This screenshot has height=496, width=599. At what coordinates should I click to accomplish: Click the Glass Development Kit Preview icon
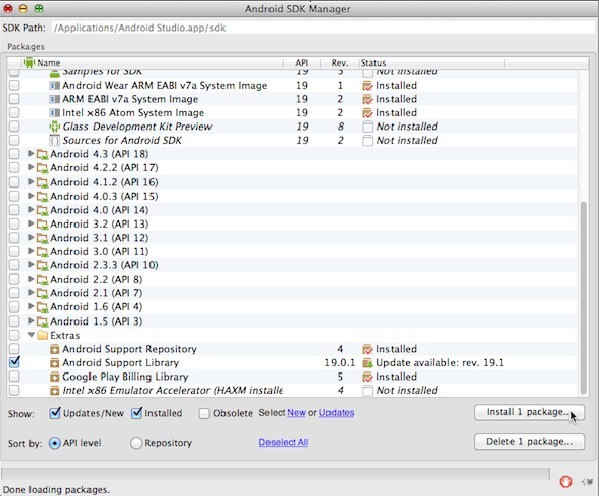click(x=55, y=126)
